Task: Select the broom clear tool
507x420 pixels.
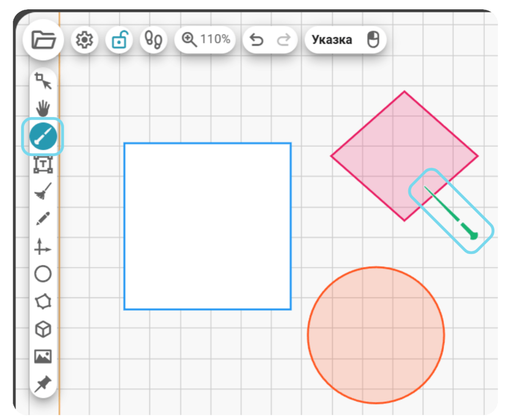Action: [43, 191]
